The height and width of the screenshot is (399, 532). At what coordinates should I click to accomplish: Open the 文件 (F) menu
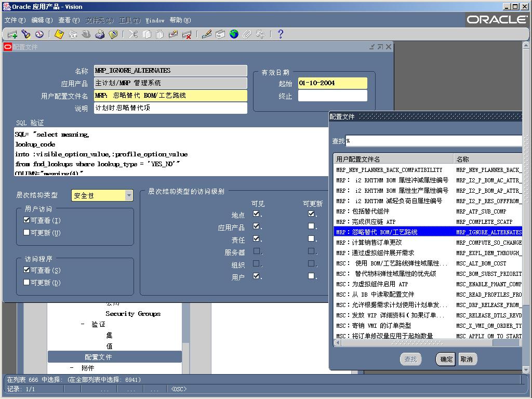[15, 20]
